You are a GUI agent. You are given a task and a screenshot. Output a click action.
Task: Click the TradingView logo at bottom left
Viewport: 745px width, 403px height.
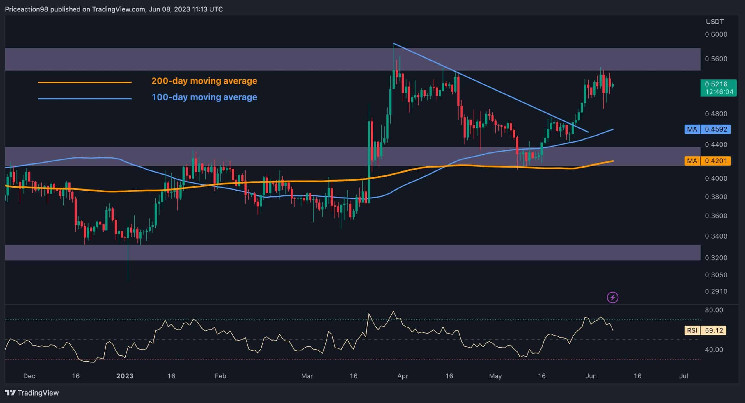click(32, 393)
